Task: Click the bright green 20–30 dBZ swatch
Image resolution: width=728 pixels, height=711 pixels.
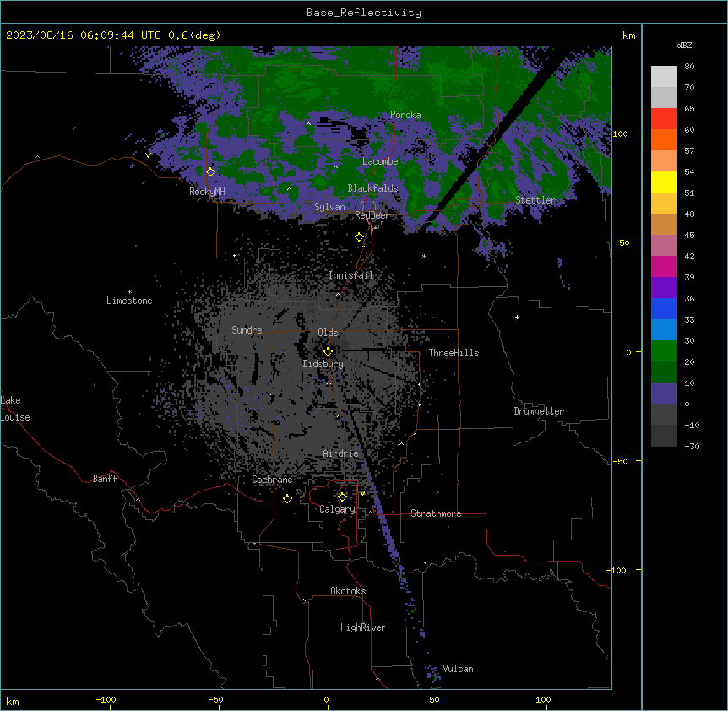Action: click(664, 351)
